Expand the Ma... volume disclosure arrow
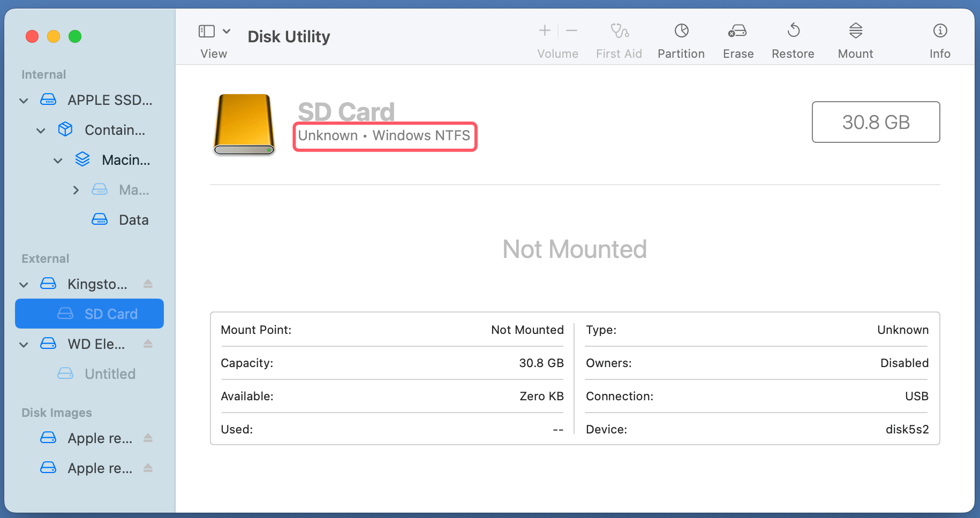The image size is (980, 518). pyautogui.click(x=76, y=190)
